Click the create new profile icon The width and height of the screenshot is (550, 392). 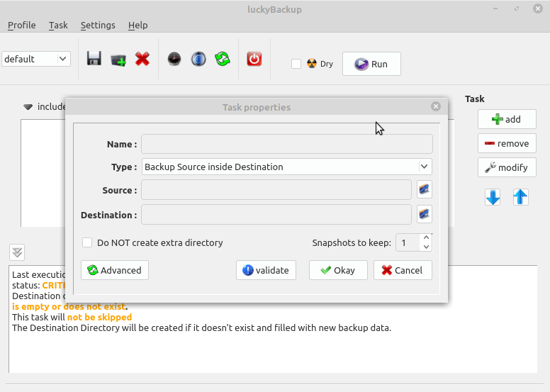click(x=118, y=59)
